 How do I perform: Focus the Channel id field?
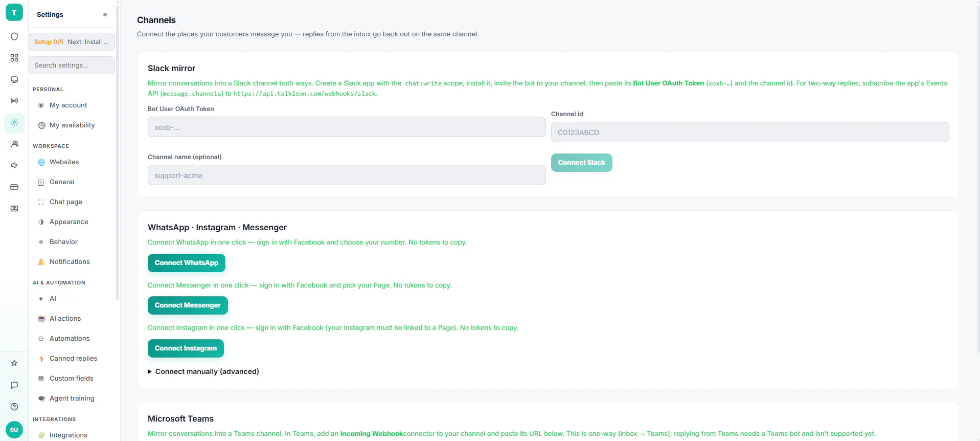pyautogui.click(x=750, y=132)
